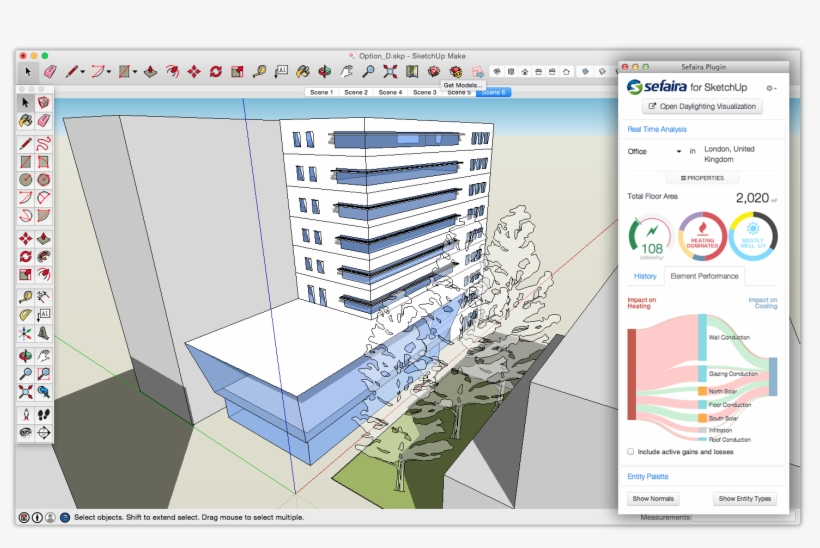Click Previous view tool in left palette
The image size is (820, 548).
(x=43, y=392)
